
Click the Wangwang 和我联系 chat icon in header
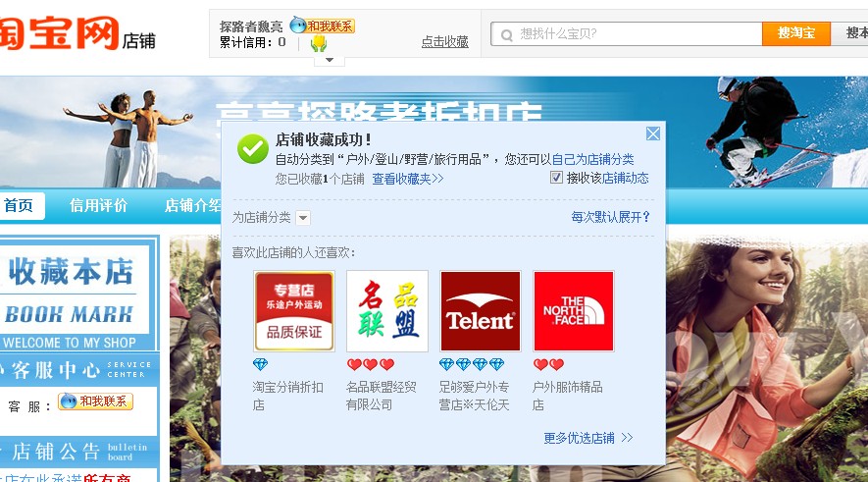click(322, 25)
